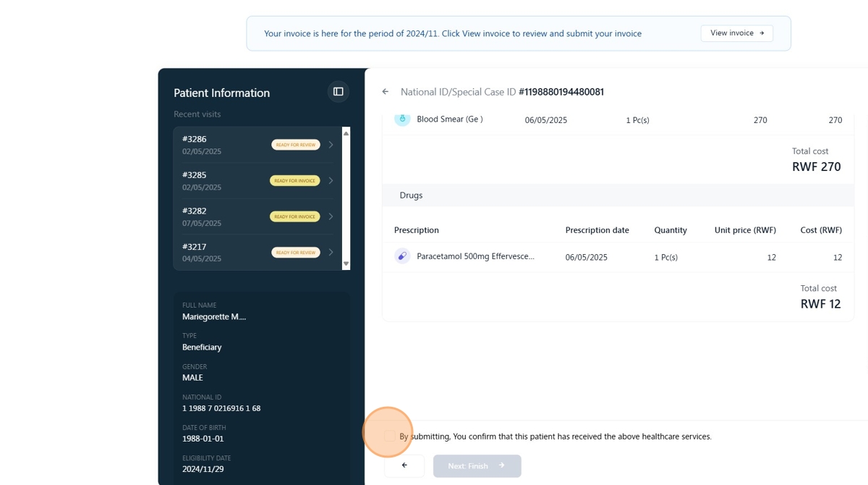The width and height of the screenshot is (868, 485).
Task: Click the Beneficiary type value
Action: pyautogui.click(x=202, y=347)
